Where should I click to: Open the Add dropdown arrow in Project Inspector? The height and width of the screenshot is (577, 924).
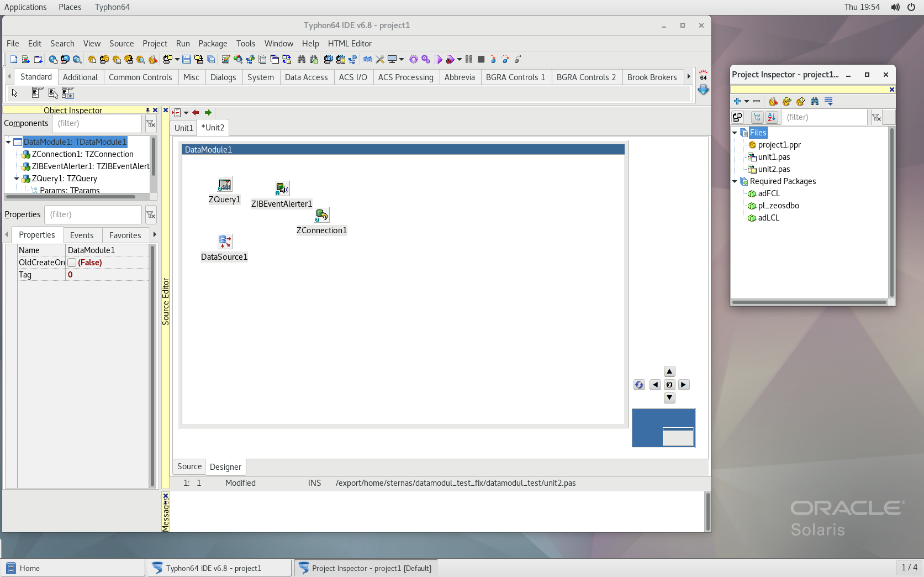(x=747, y=101)
